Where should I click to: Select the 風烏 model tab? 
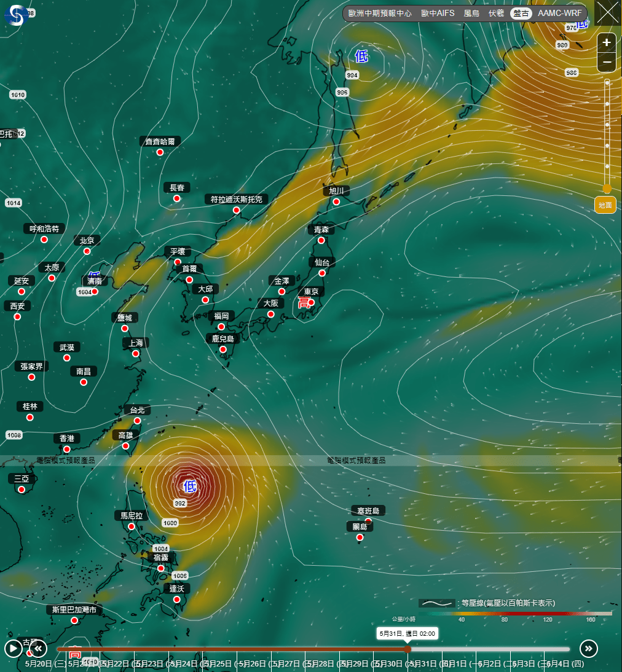tap(471, 14)
